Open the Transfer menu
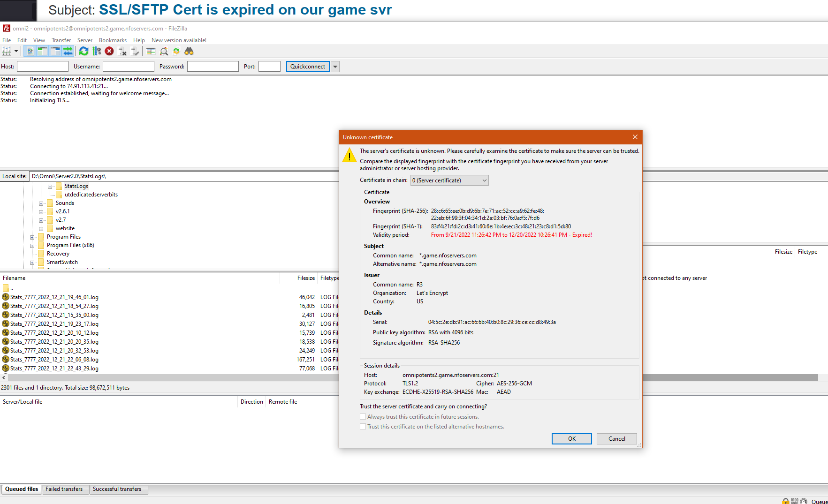The width and height of the screenshot is (828, 504). pyautogui.click(x=61, y=40)
